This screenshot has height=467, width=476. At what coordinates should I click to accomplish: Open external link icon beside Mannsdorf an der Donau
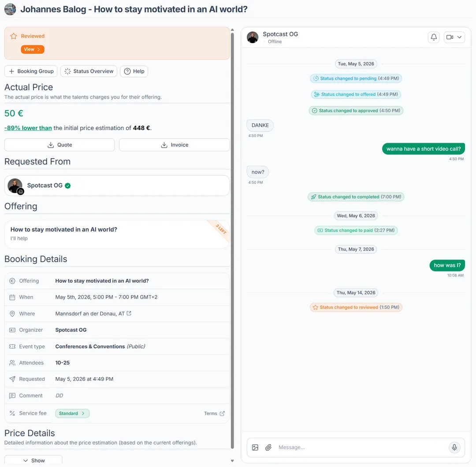pos(129,313)
